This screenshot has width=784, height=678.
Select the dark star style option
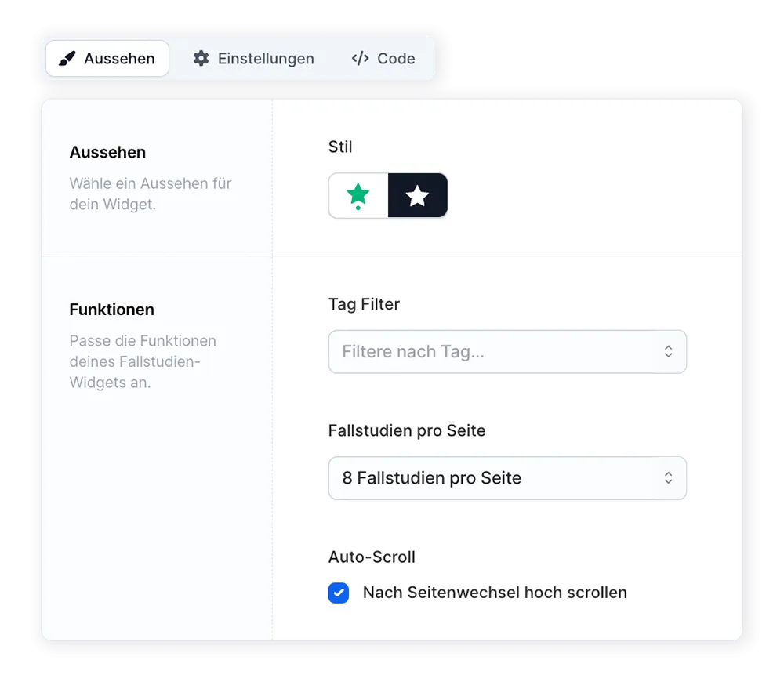click(x=417, y=195)
